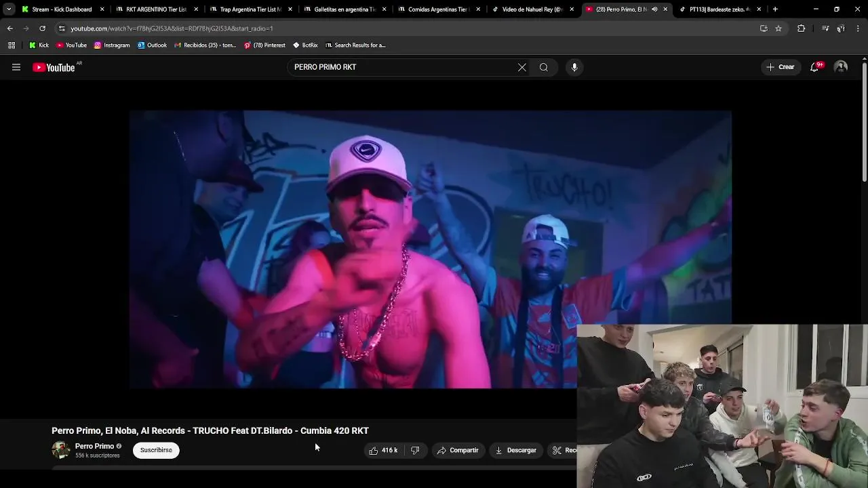Click the page vertical scrollbar thumb
Screen dimensions: 868x488
[864, 122]
